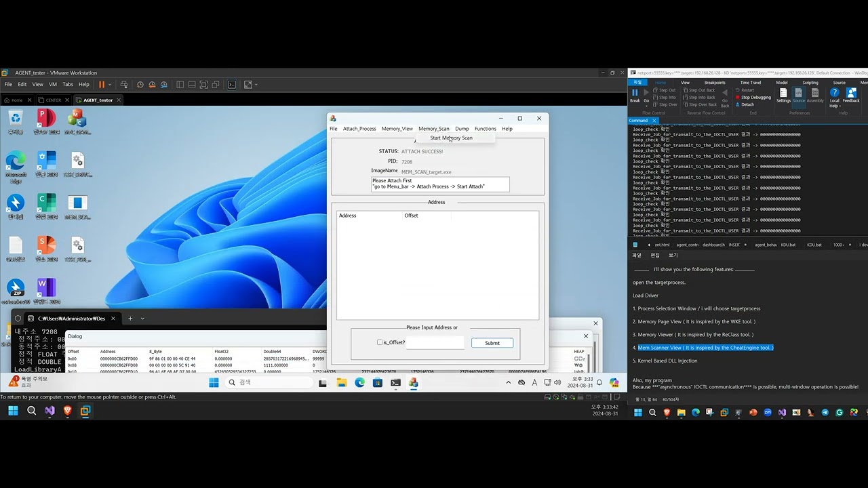
Task: Choose Start Memory Scan menu entry
Action: (451, 138)
